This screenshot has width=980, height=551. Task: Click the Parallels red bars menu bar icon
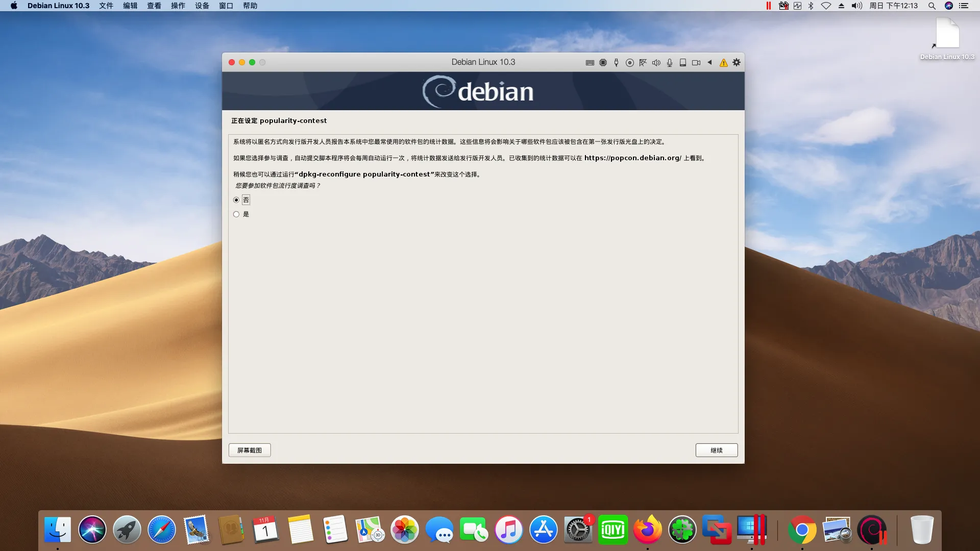[769, 6]
